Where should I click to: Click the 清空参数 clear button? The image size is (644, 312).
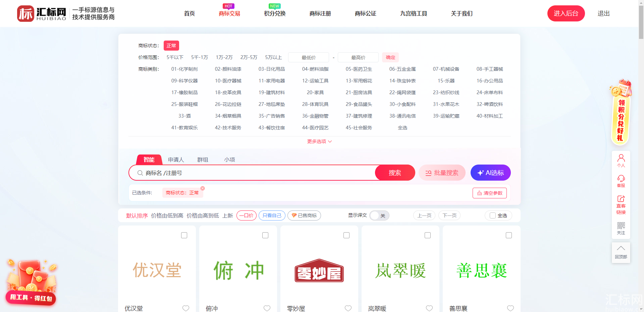[x=489, y=193]
